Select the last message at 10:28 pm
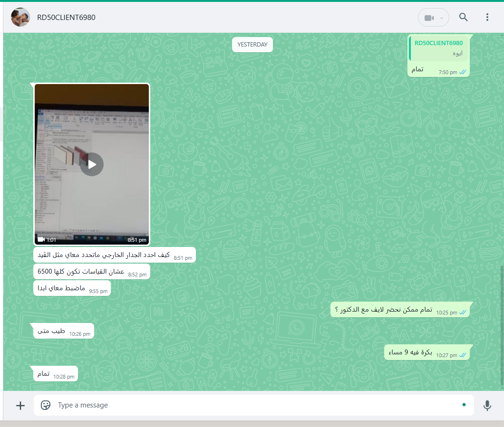The width and height of the screenshot is (504, 427). 56,374
